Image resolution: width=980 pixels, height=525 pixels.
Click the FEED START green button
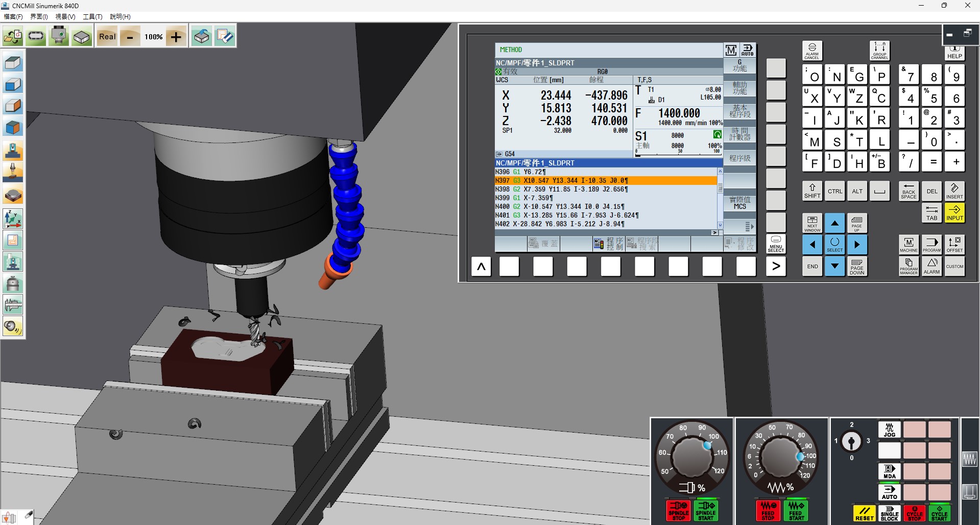point(796,511)
